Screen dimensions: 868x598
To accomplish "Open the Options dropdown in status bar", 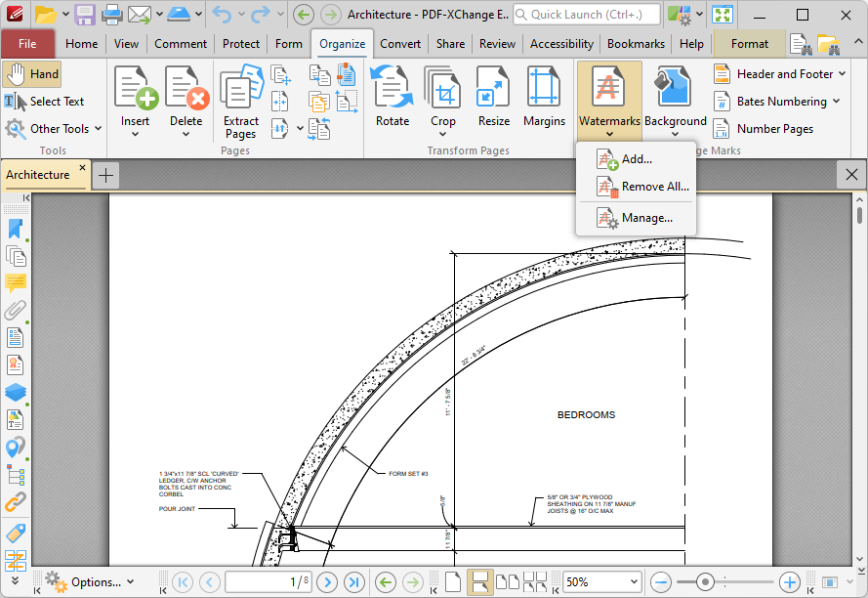I will (x=90, y=582).
